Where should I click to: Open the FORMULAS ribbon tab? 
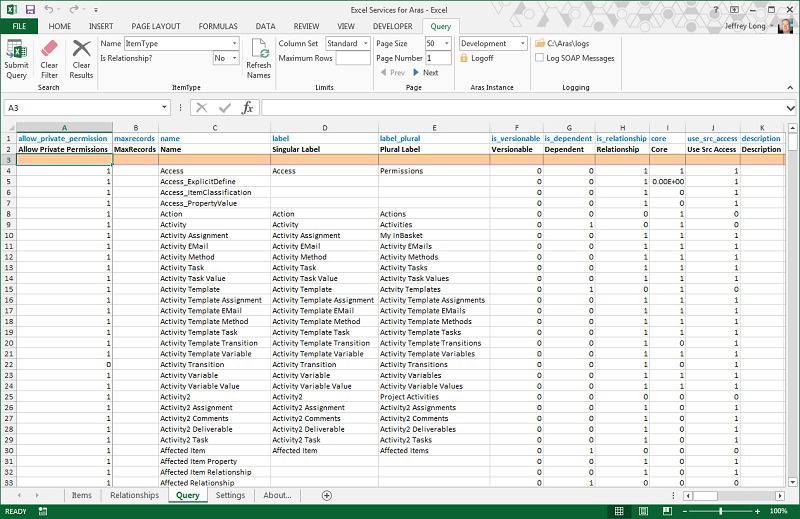[218, 26]
